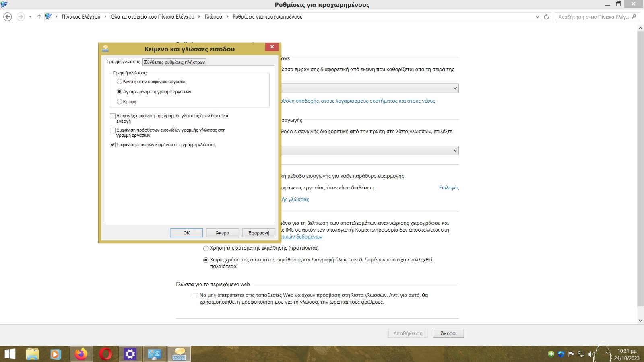Click blue globe tray icon
Image resolution: width=644 pixels, height=362 pixels.
pyautogui.click(x=561, y=354)
